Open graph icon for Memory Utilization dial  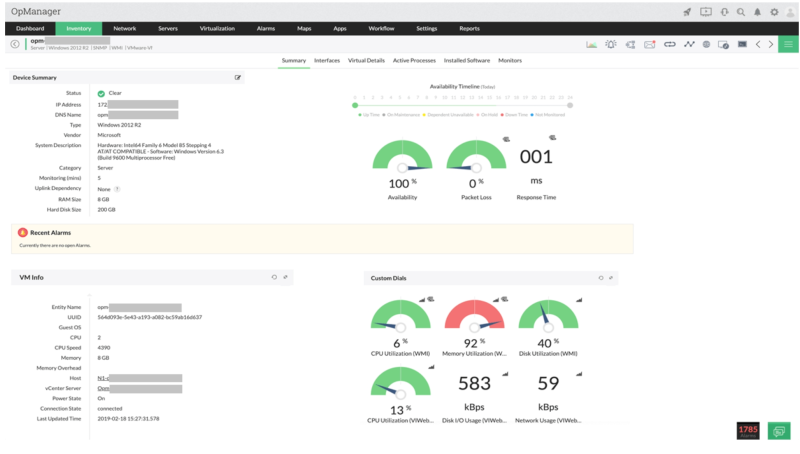pos(496,300)
